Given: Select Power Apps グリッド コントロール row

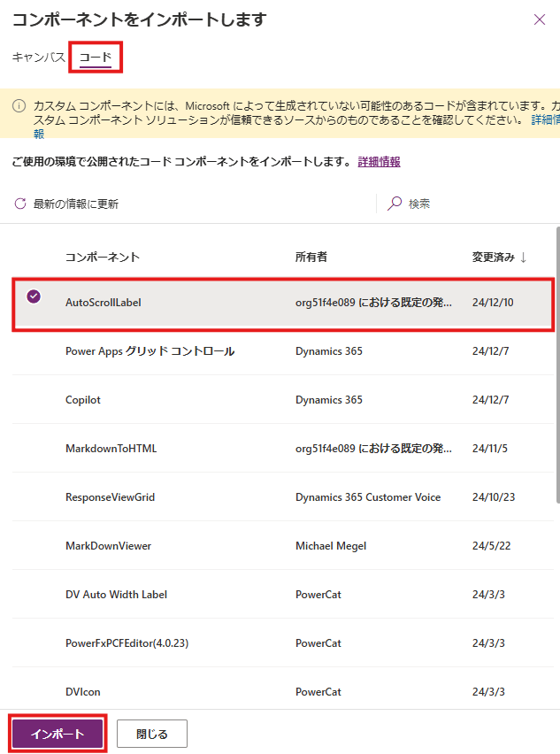Looking at the screenshot, I should (282, 351).
